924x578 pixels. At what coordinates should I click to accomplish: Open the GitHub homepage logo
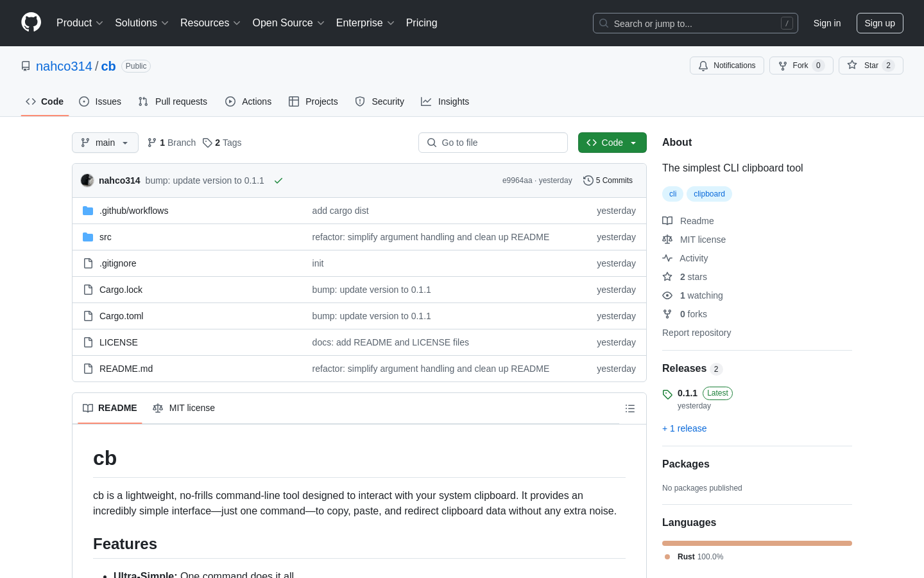(x=31, y=22)
